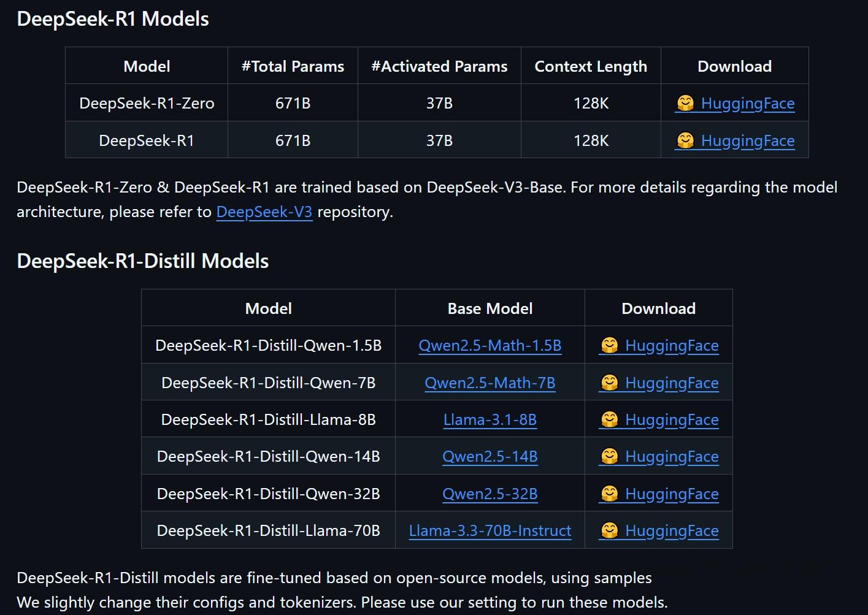Open HuggingFace download for DeepSeek-R1-Distill-Llama-70B
Screen dimensions: 868x615
tap(659, 531)
